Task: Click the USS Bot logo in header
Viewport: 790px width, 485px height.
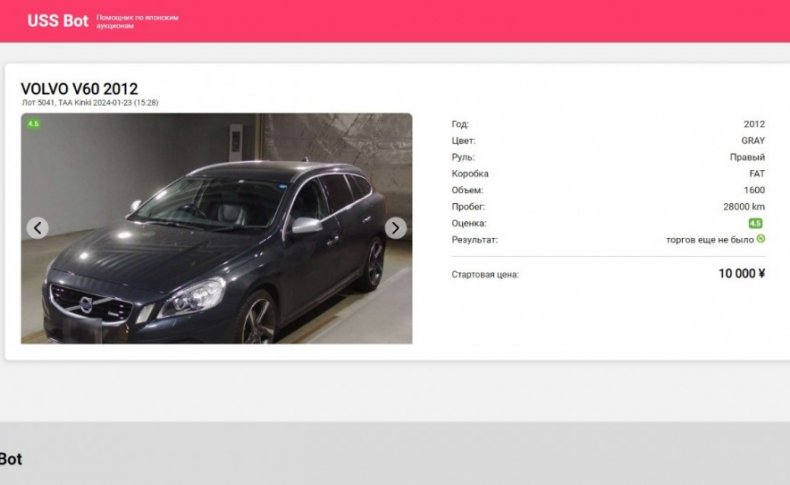Action: [x=57, y=21]
